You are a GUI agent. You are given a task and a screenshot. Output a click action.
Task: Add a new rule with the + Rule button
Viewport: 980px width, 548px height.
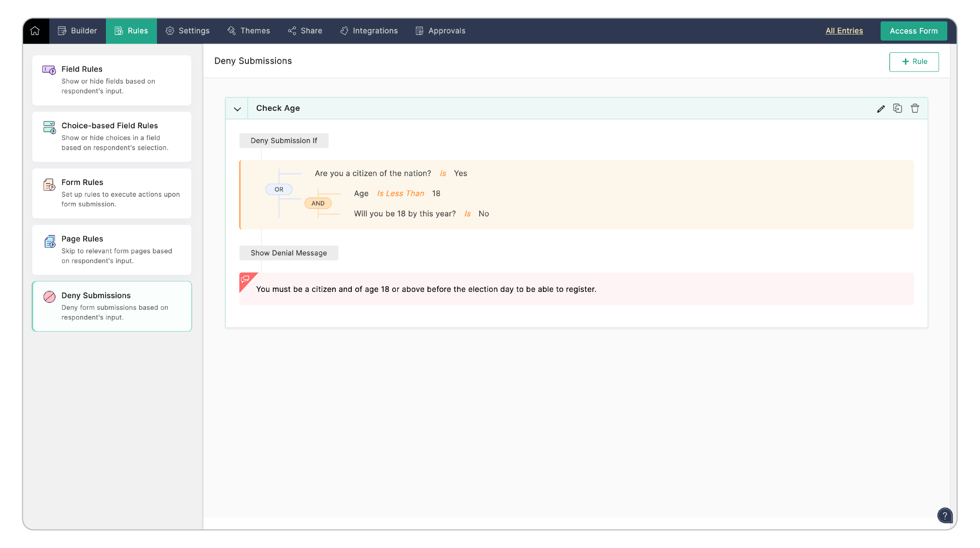(914, 62)
